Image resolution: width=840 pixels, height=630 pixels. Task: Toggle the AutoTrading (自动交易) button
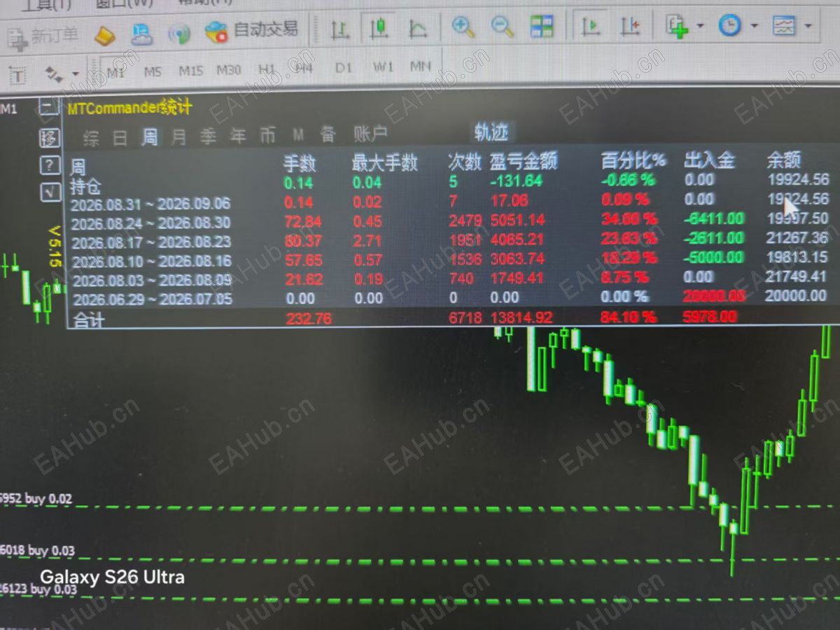point(251,30)
